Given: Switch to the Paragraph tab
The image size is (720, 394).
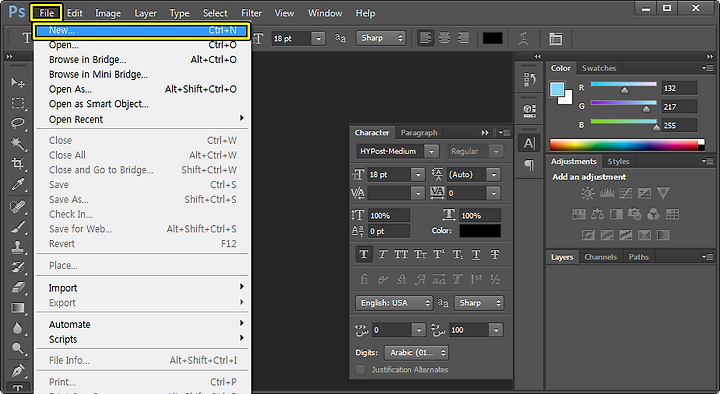Looking at the screenshot, I should (419, 133).
